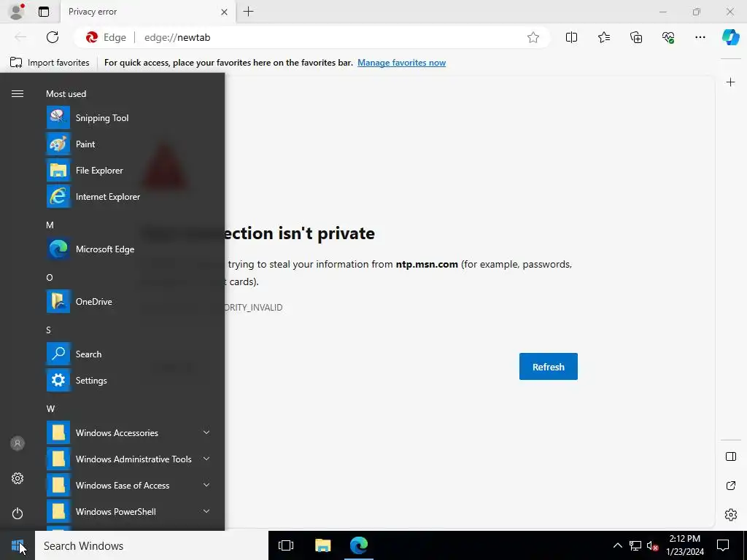Click Manage favorites now link
This screenshot has width=747, height=560.
[x=402, y=63]
